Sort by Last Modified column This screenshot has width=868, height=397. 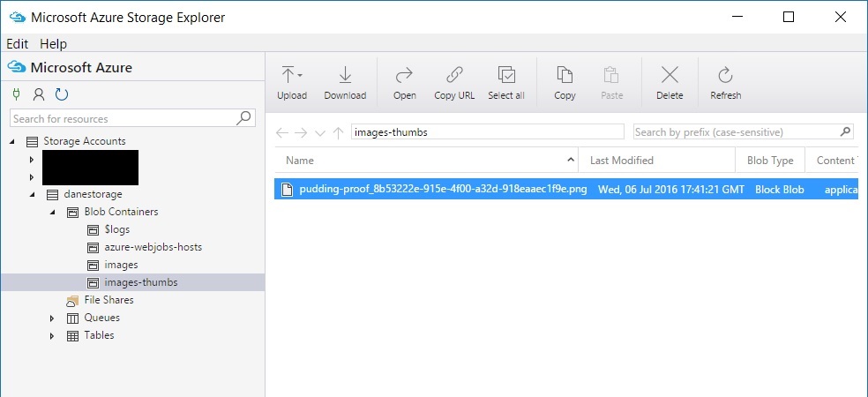(x=657, y=161)
